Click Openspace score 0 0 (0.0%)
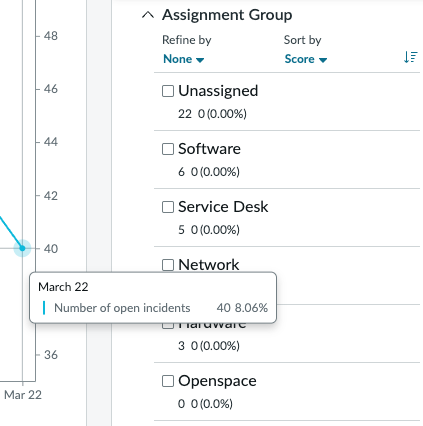 [x=205, y=404]
